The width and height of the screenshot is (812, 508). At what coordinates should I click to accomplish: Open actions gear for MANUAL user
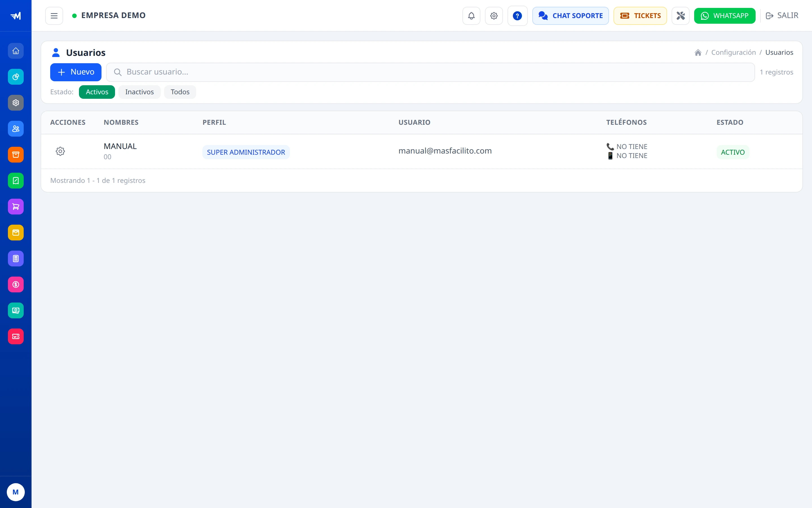60,151
